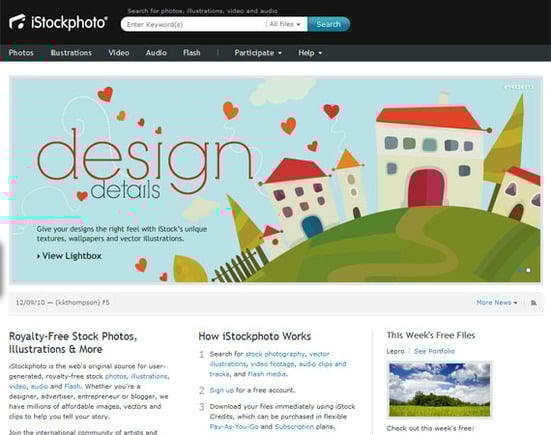Go to the Photos tab
This screenshot has height=435, width=551.
21,53
